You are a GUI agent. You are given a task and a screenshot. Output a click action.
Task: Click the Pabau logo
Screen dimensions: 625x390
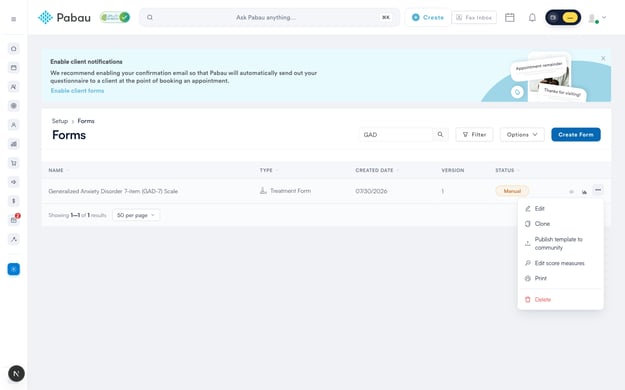pyautogui.click(x=64, y=18)
